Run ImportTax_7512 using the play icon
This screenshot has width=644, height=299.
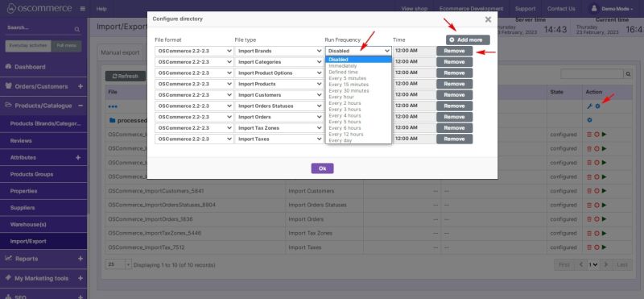point(605,247)
